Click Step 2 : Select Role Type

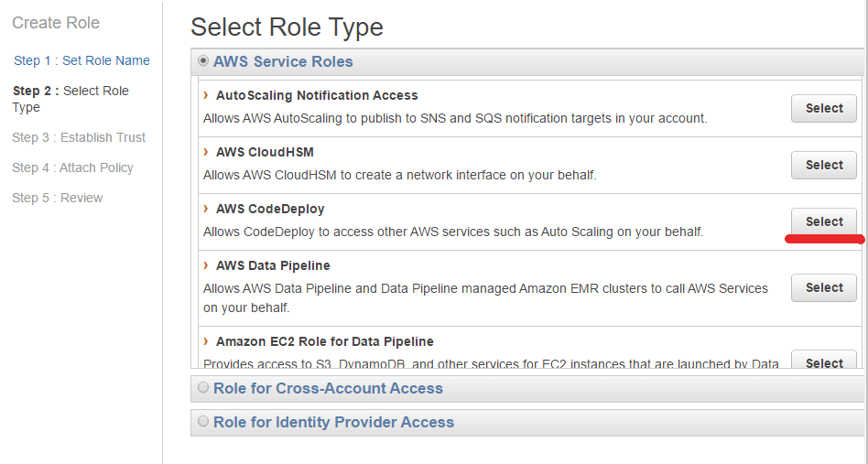pyautogui.click(x=71, y=99)
